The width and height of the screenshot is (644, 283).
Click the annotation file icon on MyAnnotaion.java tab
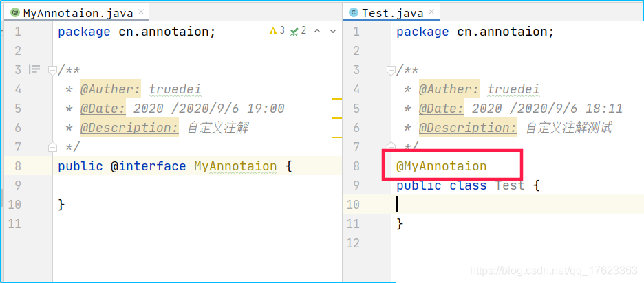pyautogui.click(x=15, y=13)
